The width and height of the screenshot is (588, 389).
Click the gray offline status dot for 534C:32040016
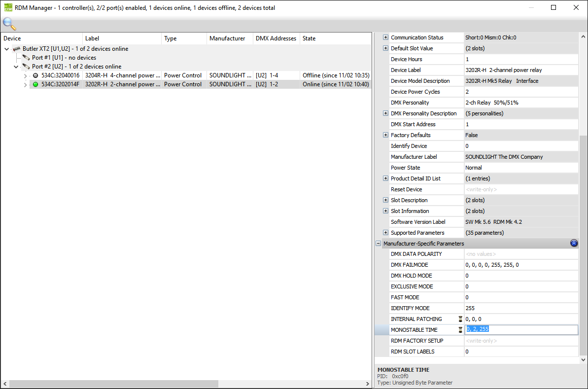click(35, 75)
